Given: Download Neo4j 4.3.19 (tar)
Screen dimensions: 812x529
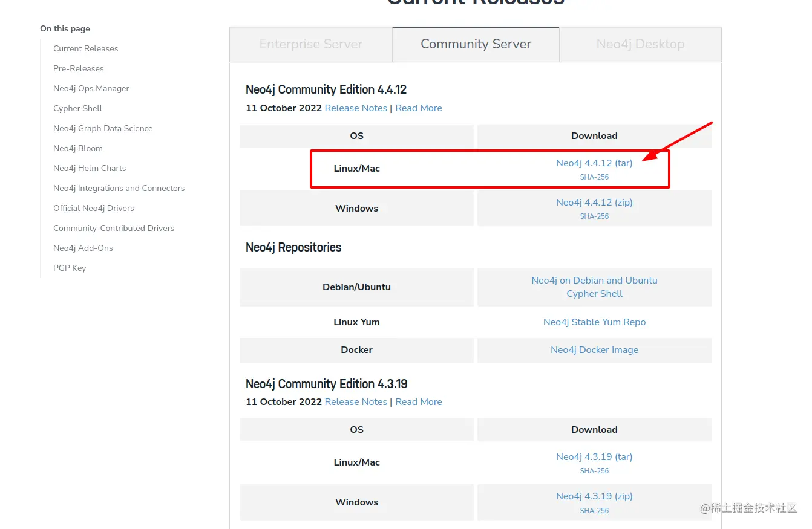Looking at the screenshot, I should (x=594, y=457).
